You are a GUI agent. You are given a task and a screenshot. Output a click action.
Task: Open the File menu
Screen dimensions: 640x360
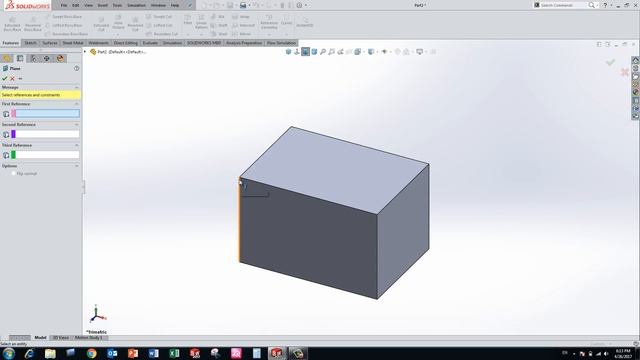tap(64, 5)
